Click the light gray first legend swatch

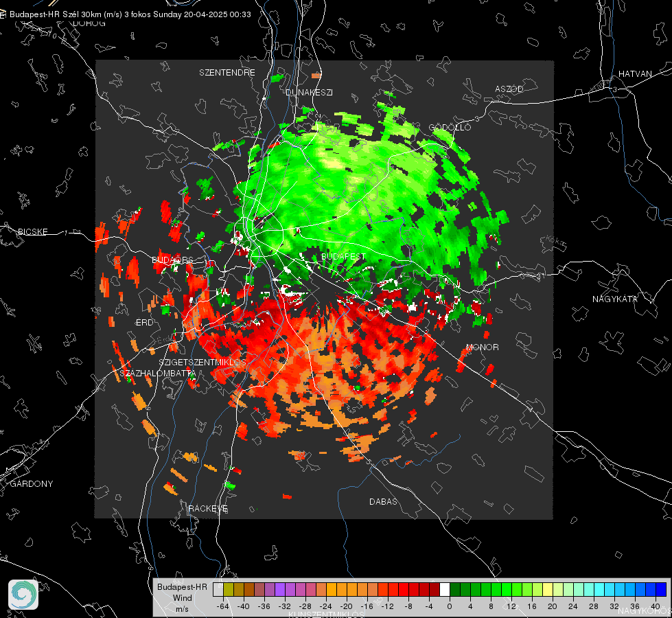tap(218, 589)
